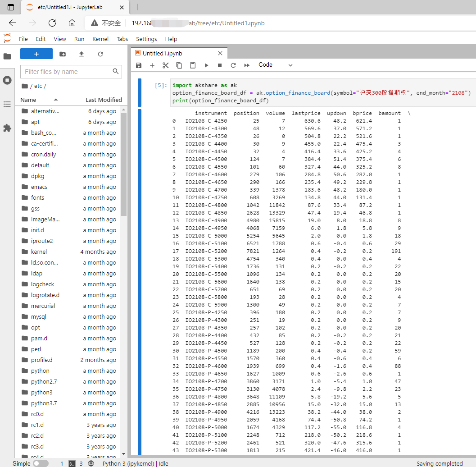Click the etc breadcrumb link

[x=38, y=86]
